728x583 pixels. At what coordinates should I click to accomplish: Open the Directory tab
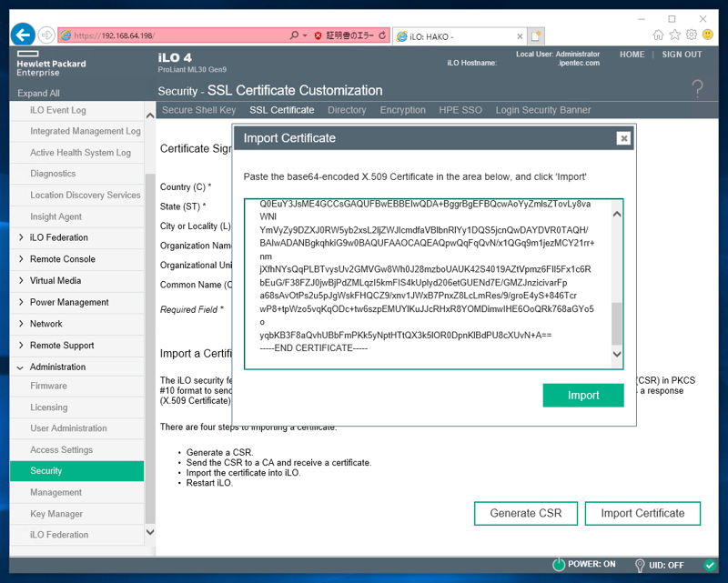(347, 110)
